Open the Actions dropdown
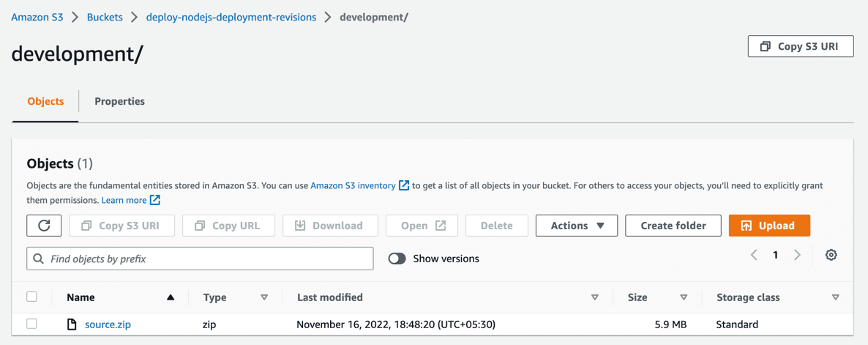Screen dimensions: 868x345 coord(576,226)
